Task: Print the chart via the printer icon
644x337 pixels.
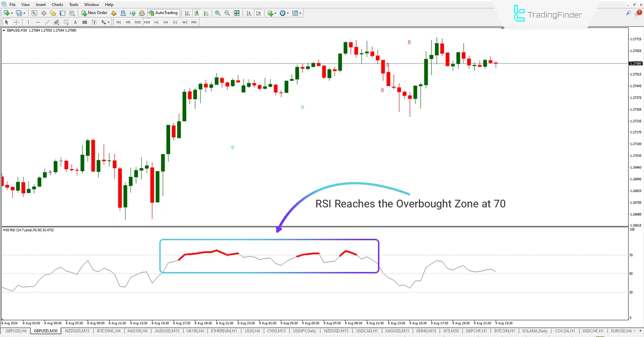Action: coord(142,13)
